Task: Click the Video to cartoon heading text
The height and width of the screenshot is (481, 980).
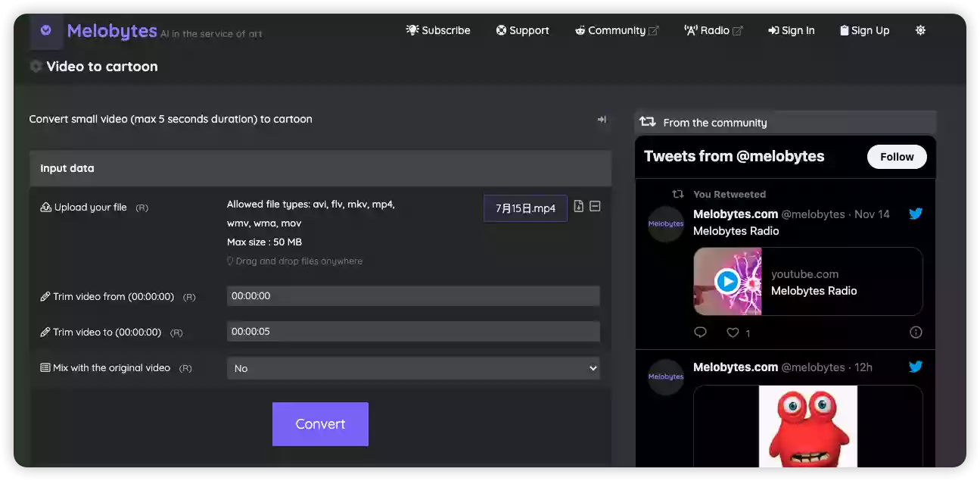Action: point(102,67)
